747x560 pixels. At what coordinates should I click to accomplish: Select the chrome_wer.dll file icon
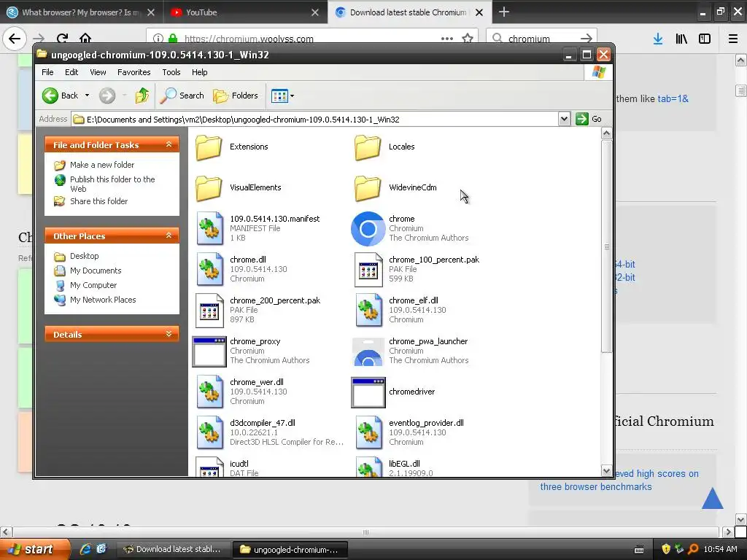coord(209,392)
